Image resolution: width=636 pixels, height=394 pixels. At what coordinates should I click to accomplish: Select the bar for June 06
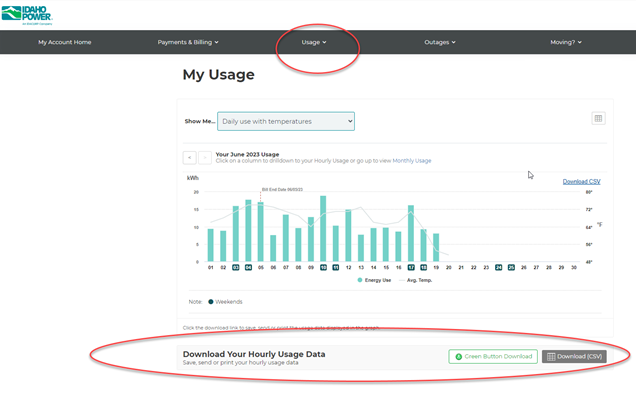coord(273,248)
